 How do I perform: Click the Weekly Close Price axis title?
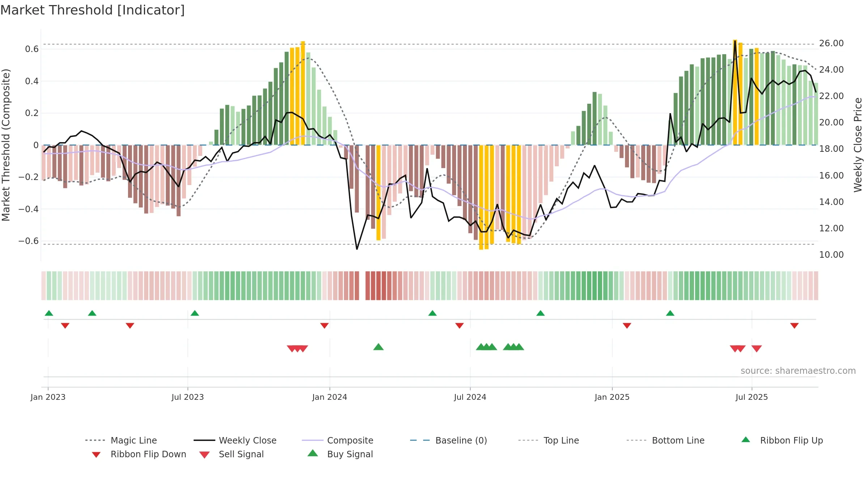(x=858, y=145)
